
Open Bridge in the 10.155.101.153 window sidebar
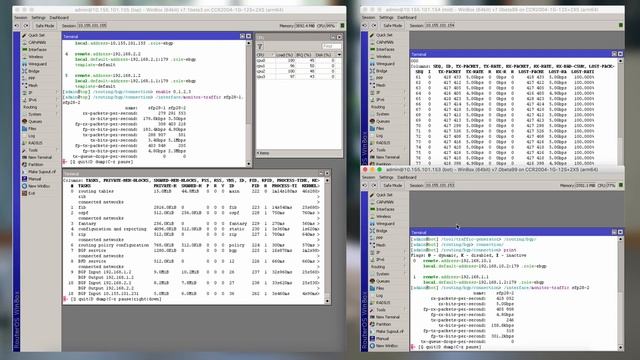click(x=382, y=231)
